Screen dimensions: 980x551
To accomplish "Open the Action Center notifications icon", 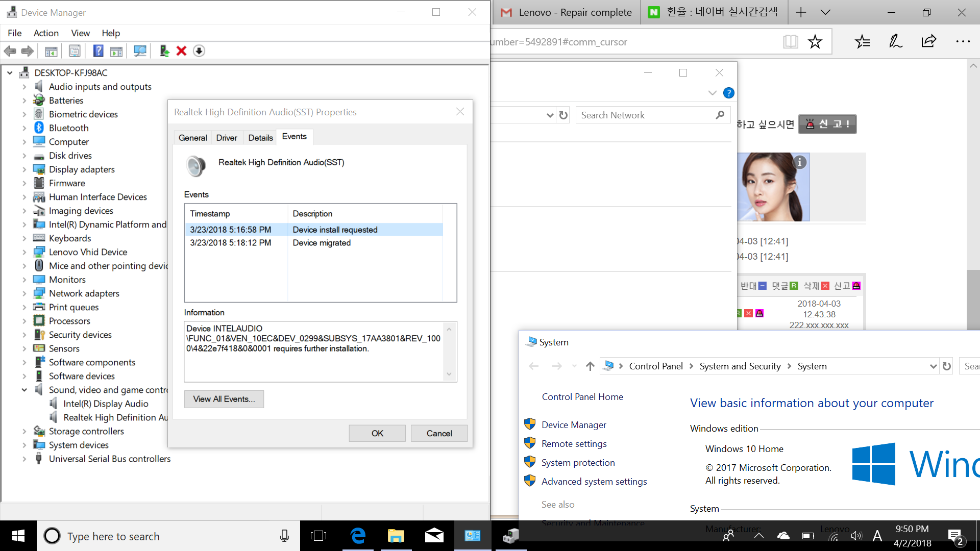I will pyautogui.click(x=955, y=536).
